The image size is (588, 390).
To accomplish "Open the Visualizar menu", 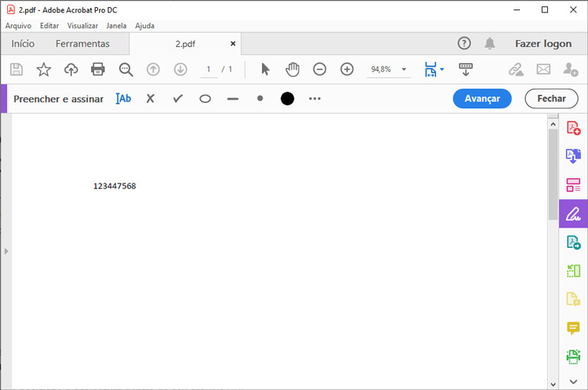I will coord(82,26).
